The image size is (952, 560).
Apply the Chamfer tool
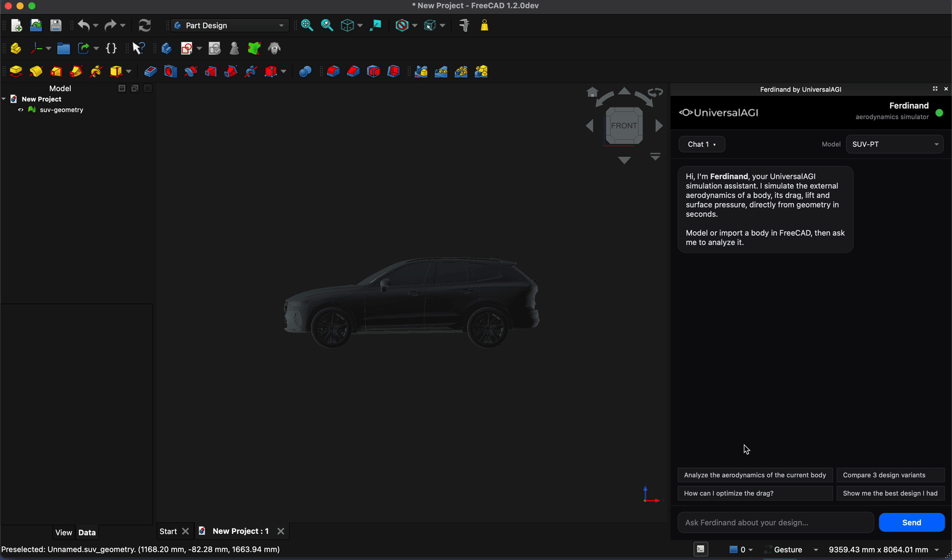pyautogui.click(x=353, y=71)
